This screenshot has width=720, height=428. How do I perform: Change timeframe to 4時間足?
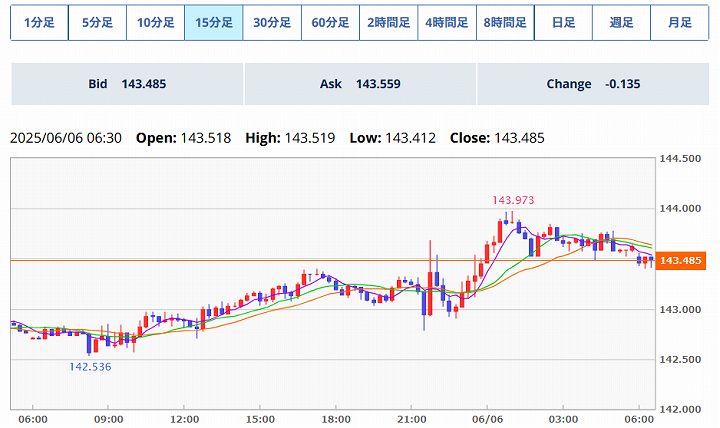coord(446,22)
